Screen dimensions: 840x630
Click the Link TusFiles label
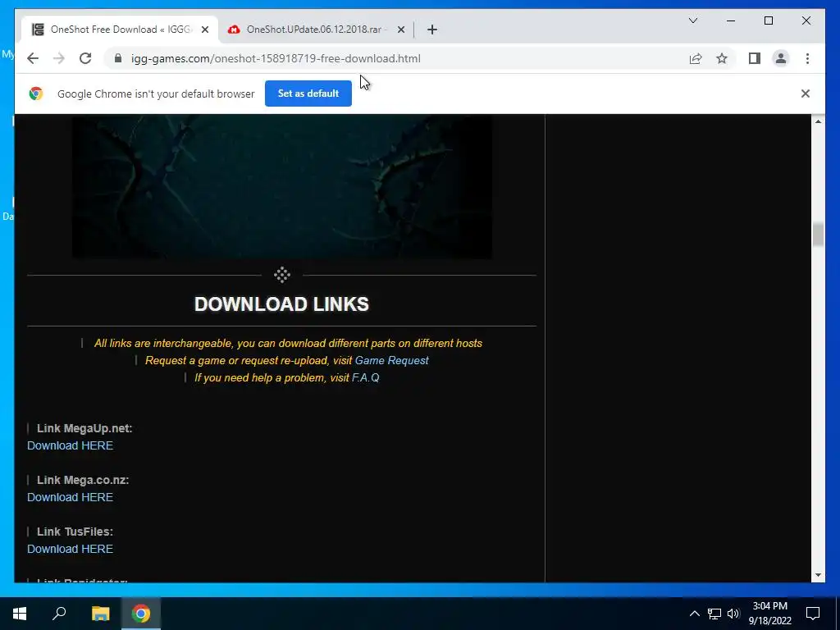(x=75, y=532)
